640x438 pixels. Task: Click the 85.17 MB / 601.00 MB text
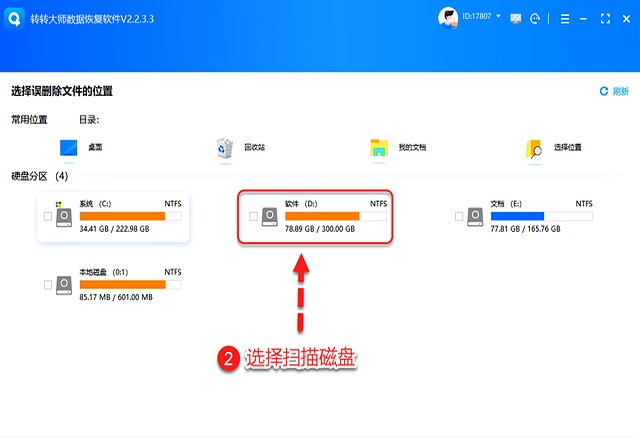(x=116, y=297)
